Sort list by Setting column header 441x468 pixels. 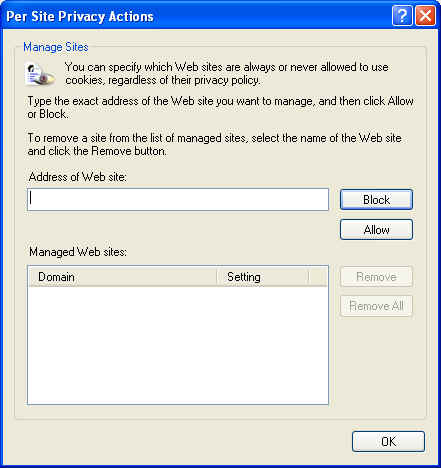tap(263, 277)
